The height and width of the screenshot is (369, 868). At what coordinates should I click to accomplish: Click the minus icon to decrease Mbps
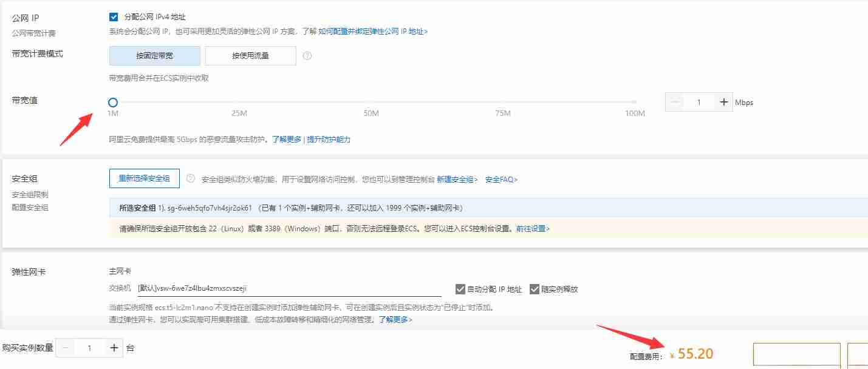coord(674,101)
